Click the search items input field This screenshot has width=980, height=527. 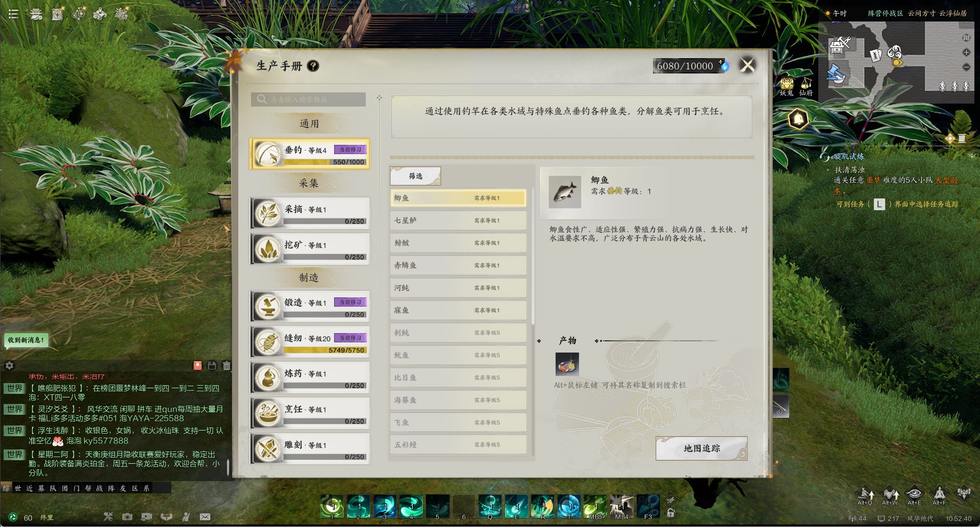tap(308, 99)
